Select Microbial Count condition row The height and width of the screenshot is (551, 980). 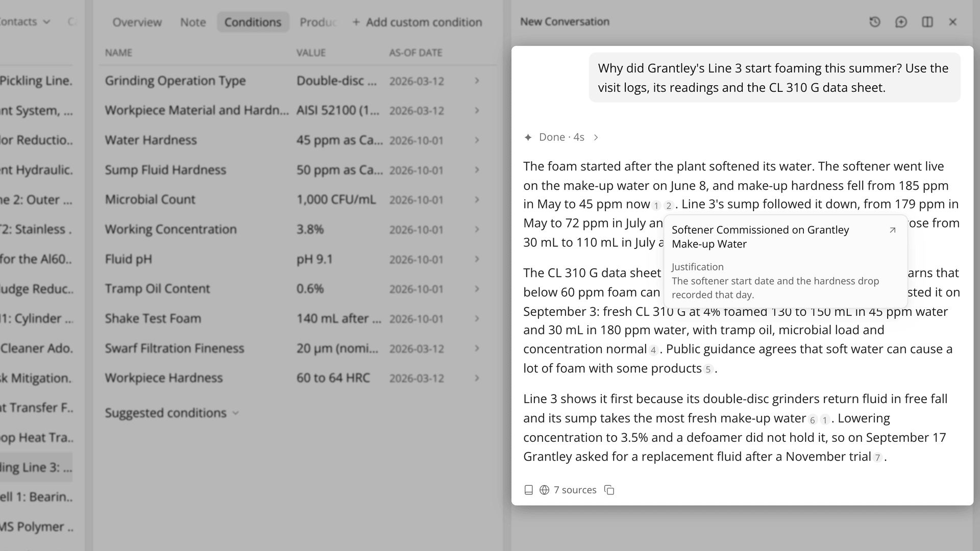(x=298, y=199)
